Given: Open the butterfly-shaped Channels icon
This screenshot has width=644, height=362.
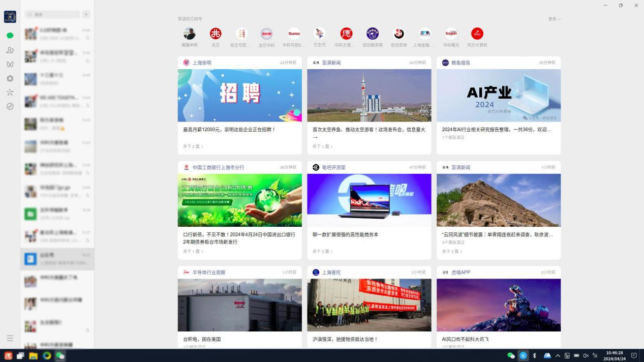Looking at the screenshot, I should (x=10, y=64).
